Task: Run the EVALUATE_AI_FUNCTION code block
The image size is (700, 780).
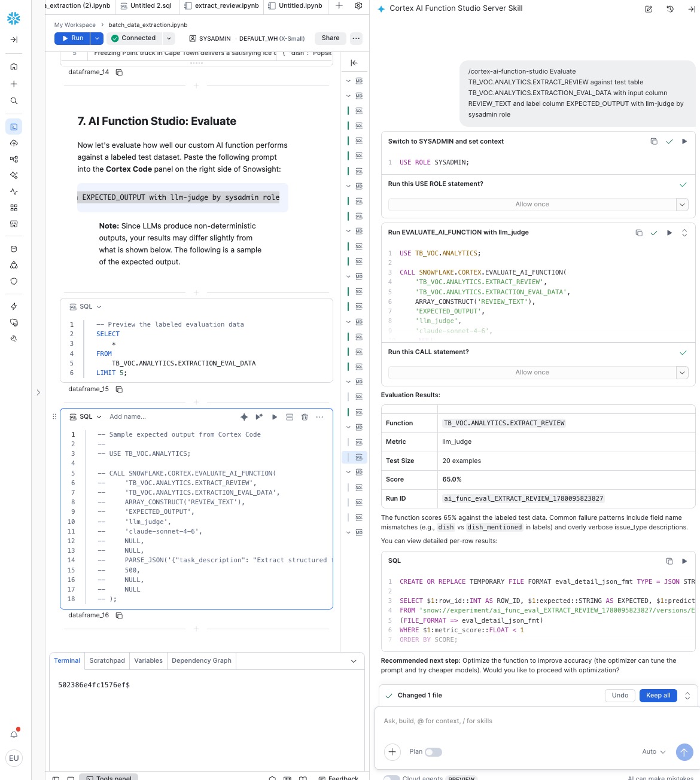Action: tap(669, 233)
